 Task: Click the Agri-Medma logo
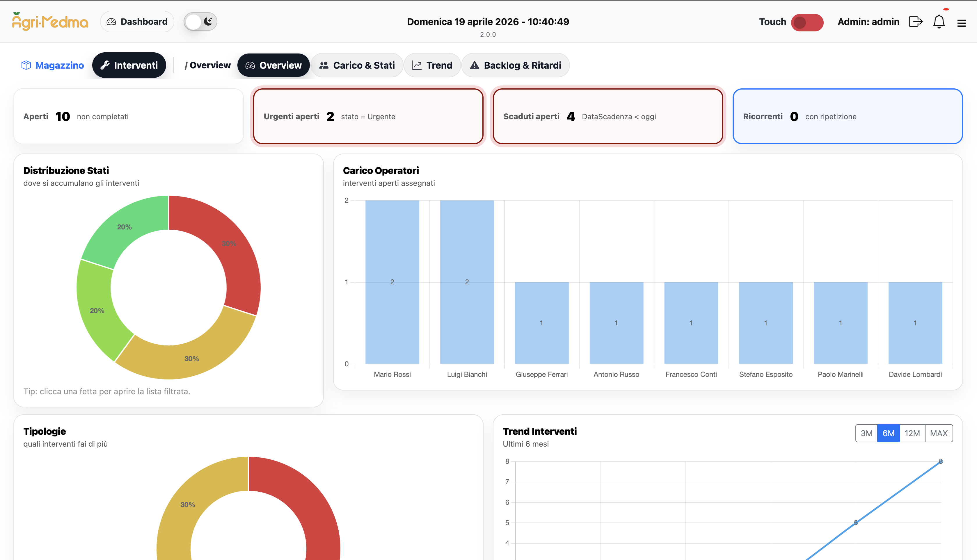50,22
